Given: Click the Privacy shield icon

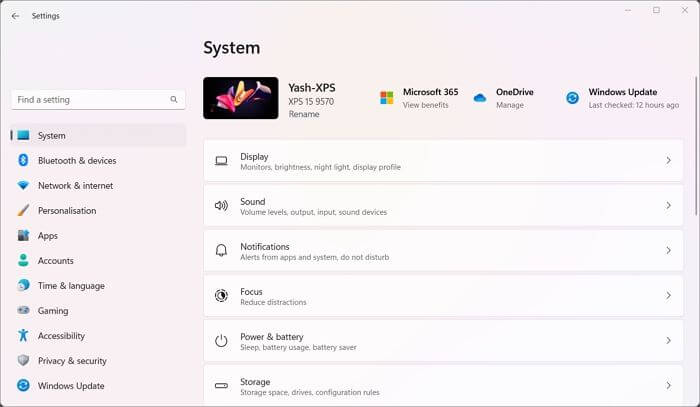Looking at the screenshot, I should point(23,360).
